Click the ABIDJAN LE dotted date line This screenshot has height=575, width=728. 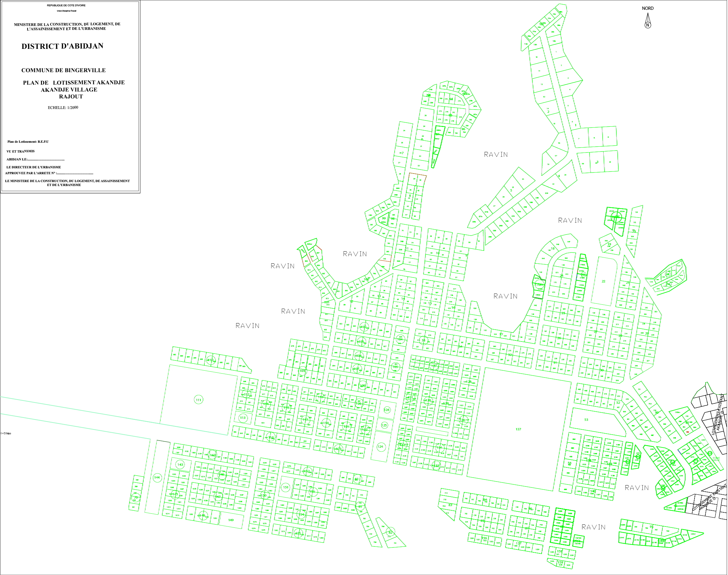[x=35, y=159]
